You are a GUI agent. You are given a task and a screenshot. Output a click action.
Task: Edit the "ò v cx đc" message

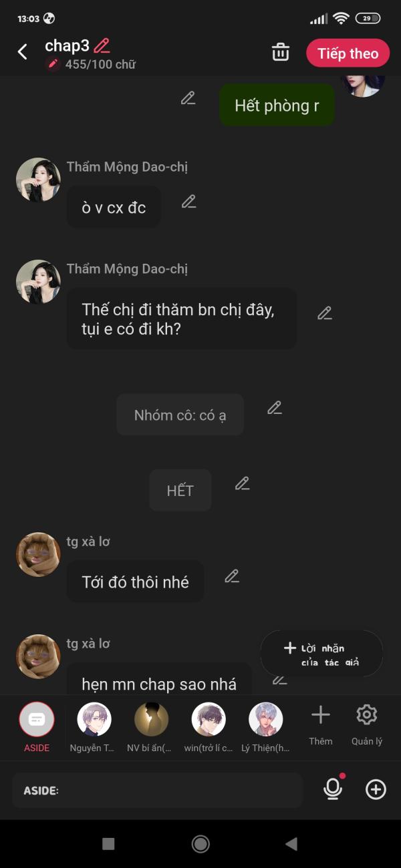[x=189, y=202]
